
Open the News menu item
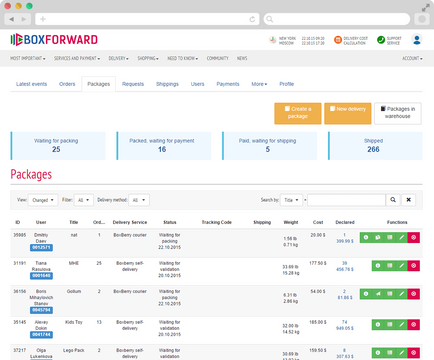point(242,58)
